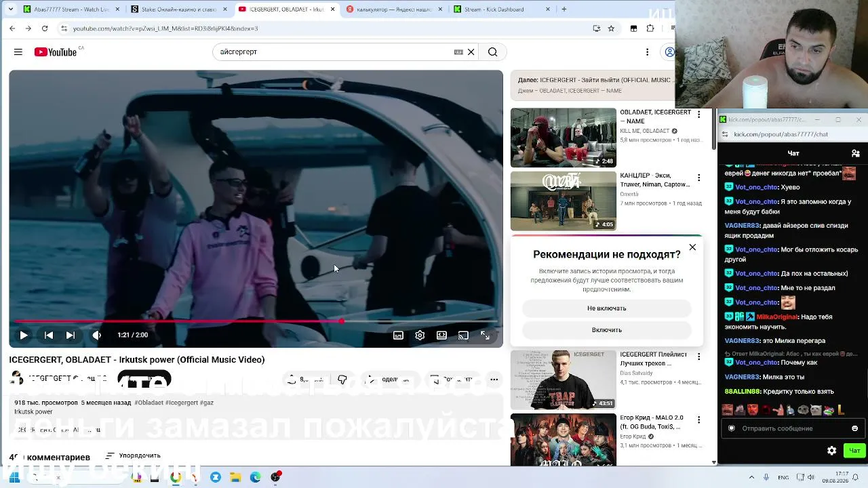Screen dimensions: 868x488
Task: Click the install-app icon in address bar
Action: point(596,28)
